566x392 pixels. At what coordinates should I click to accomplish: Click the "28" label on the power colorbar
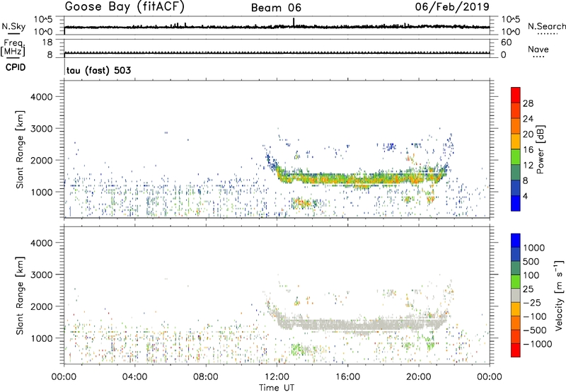click(x=528, y=103)
